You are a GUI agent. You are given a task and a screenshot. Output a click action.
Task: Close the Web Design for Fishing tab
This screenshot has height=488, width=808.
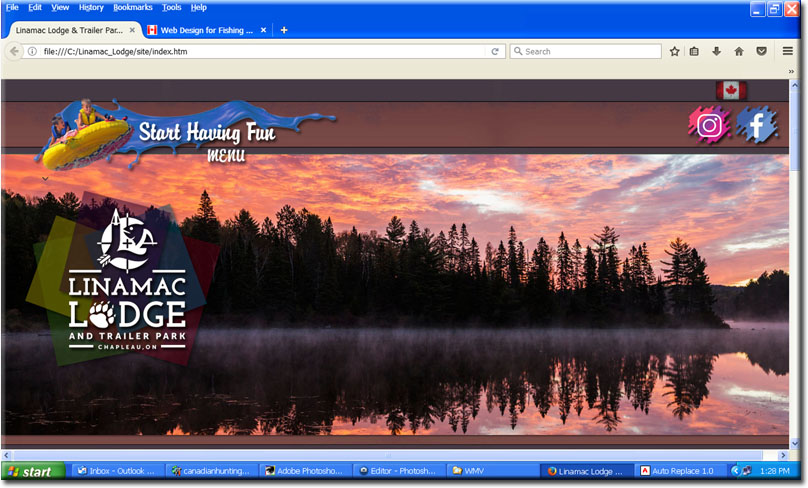(263, 30)
